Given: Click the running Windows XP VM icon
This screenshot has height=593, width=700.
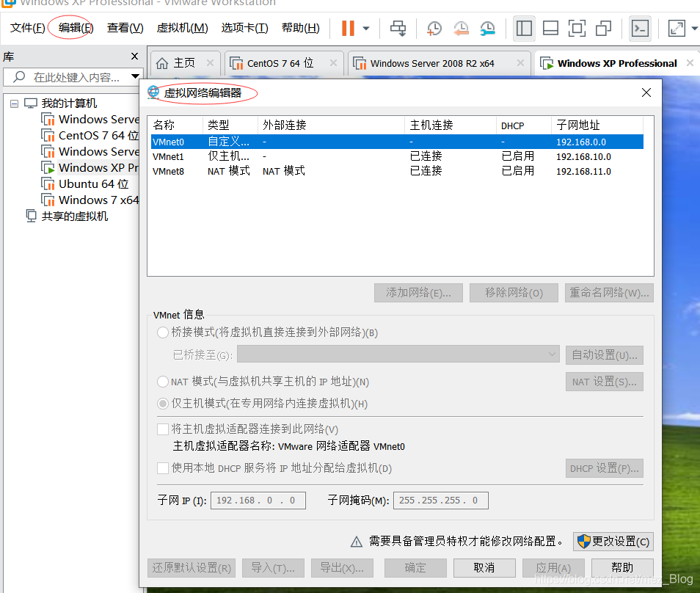Looking at the screenshot, I should pos(48,168).
